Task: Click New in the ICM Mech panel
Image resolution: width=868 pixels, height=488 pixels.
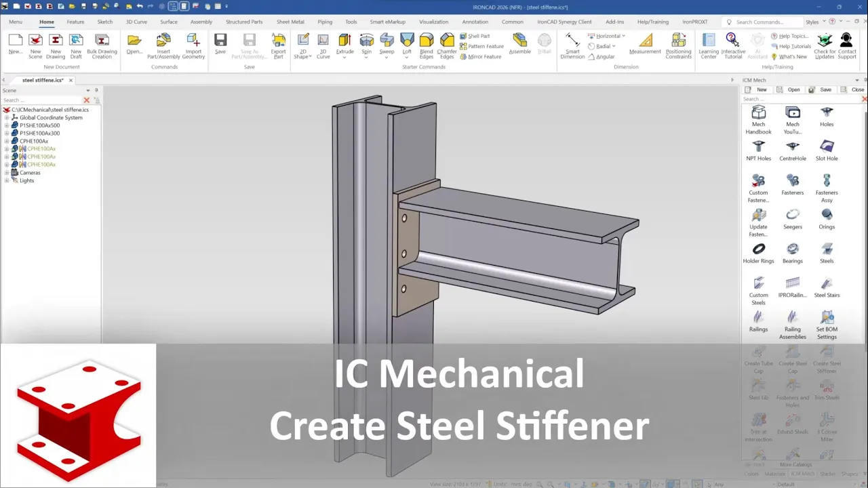Action: [757, 89]
